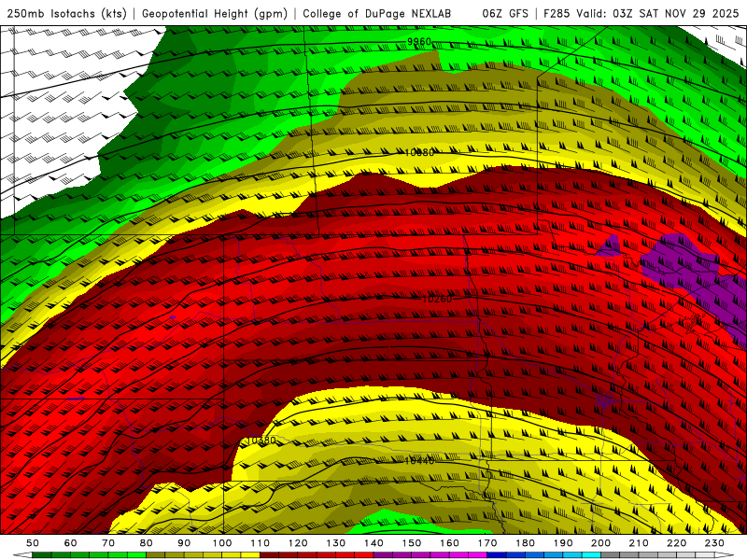Click the 'F285' forecast hour label
The width and height of the screenshot is (747, 560).
(x=557, y=13)
